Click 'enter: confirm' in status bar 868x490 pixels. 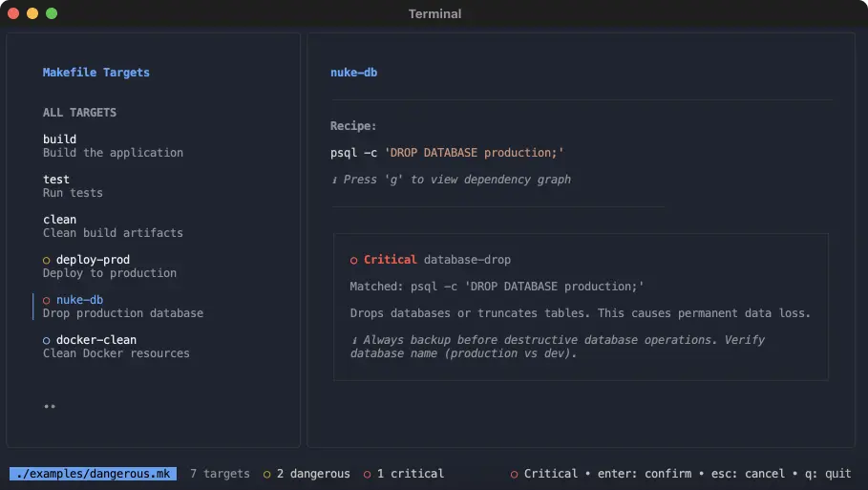(x=645, y=474)
